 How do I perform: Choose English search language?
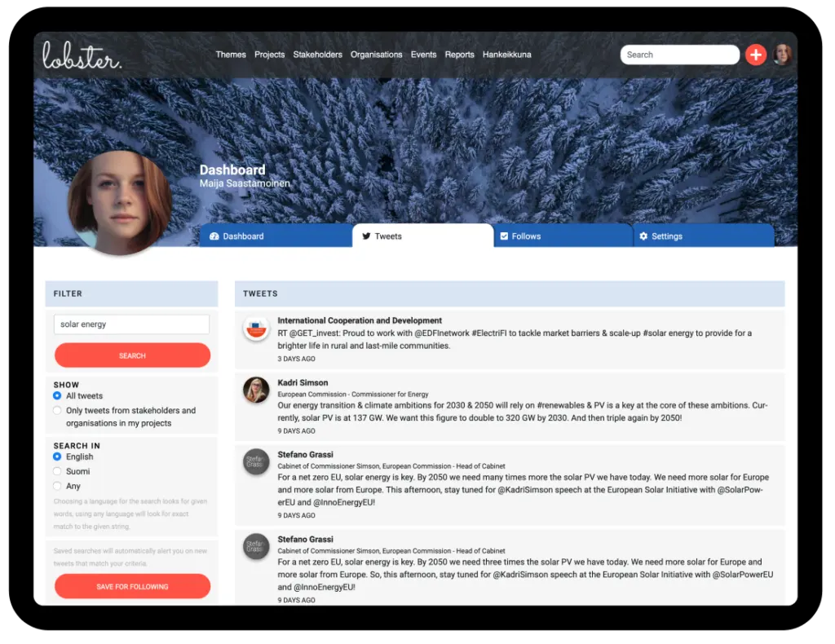[x=57, y=457]
